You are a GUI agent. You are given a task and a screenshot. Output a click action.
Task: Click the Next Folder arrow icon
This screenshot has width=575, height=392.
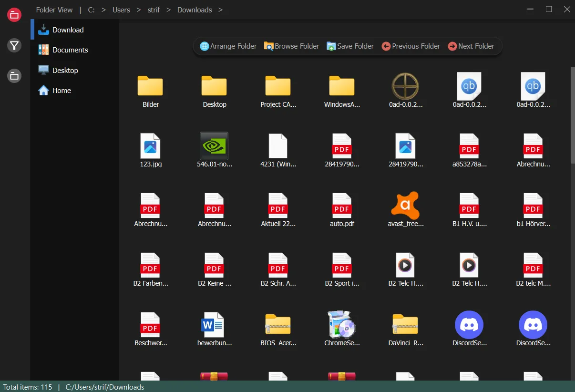click(x=452, y=46)
